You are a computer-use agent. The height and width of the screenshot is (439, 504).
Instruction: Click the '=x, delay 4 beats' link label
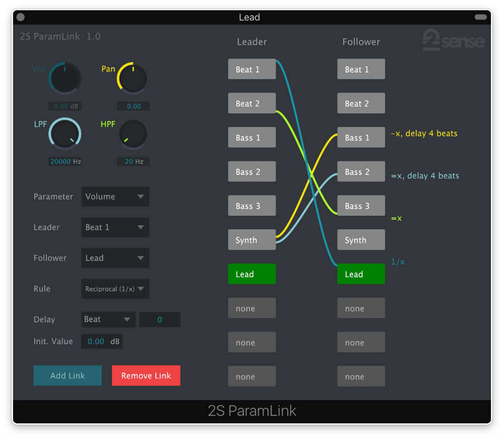[x=425, y=176]
